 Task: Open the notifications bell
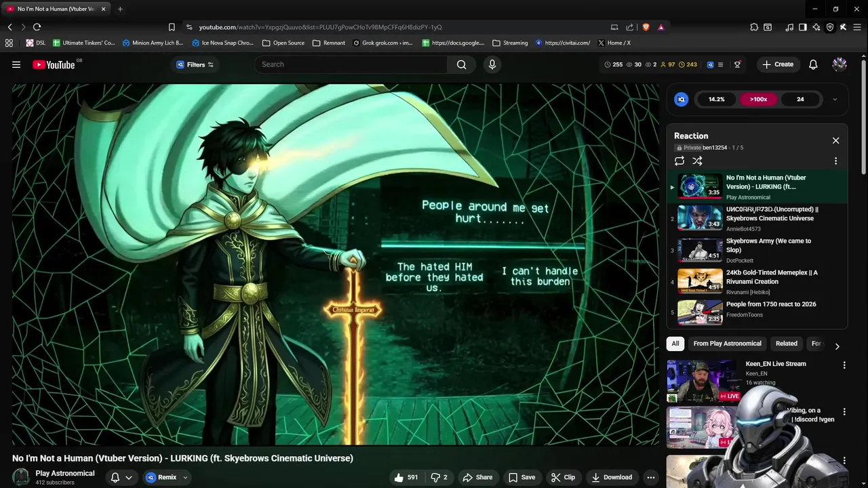coord(813,64)
